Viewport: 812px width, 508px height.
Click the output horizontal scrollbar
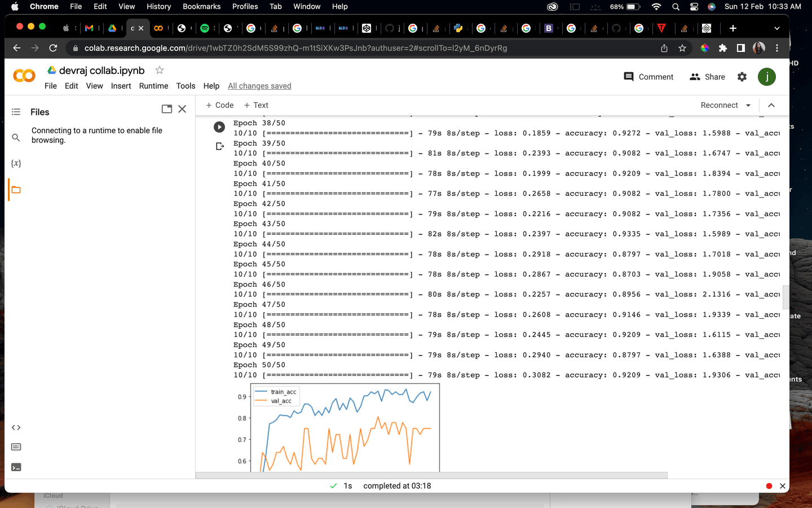click(431, 475)
